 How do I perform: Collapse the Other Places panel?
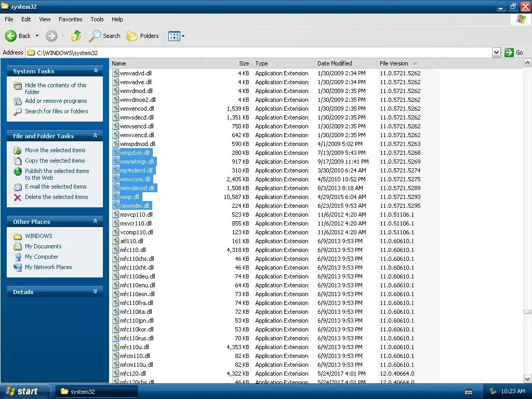point(96,221)
